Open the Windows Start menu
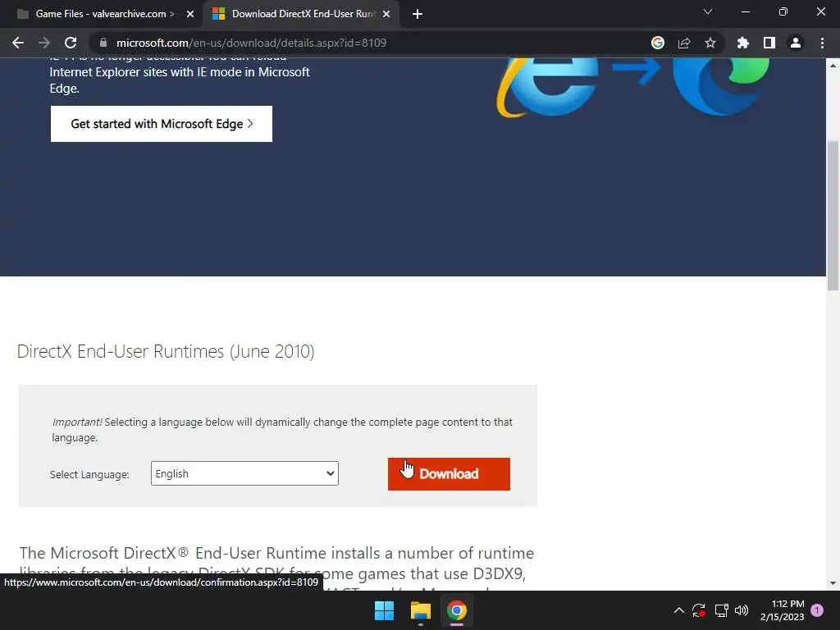The height and width of the screenshot is (630, 840). coord(384,610)
